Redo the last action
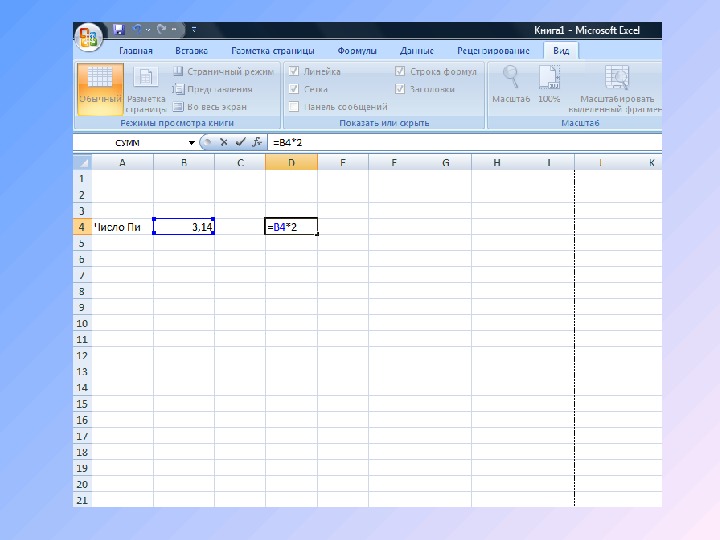The width and height of the screenshot is (720, 540). coord(161,30)
